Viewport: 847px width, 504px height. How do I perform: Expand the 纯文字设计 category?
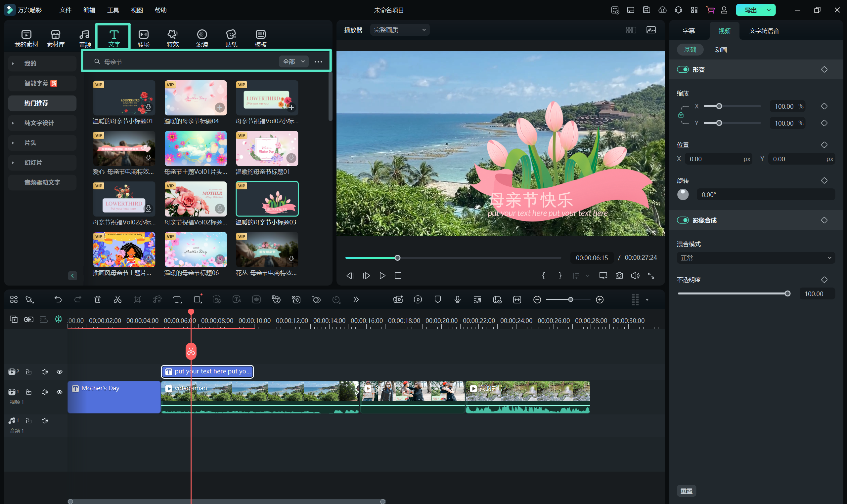tap(39, 123)
